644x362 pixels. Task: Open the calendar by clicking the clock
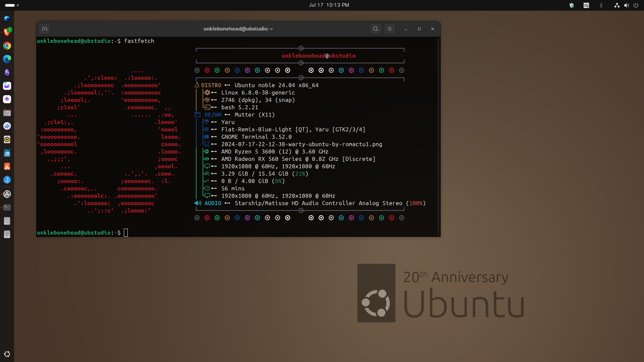[329, 5]
